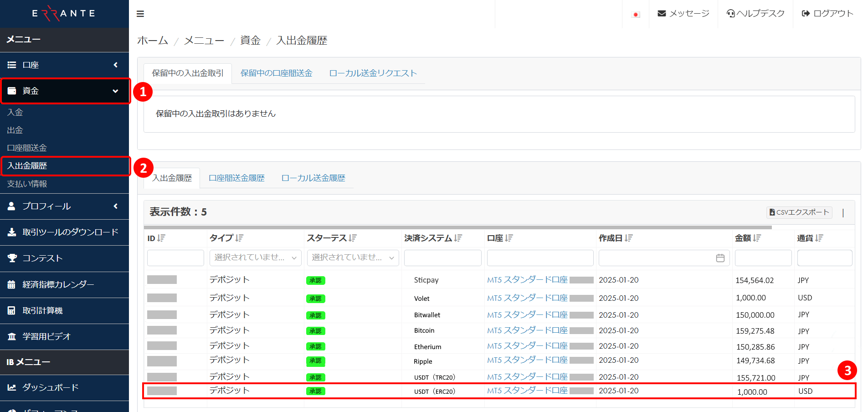The width and height of the screenshot is (868, 412).
Task: Click inside the ID filter input field
Action: [x=175, y=258]
